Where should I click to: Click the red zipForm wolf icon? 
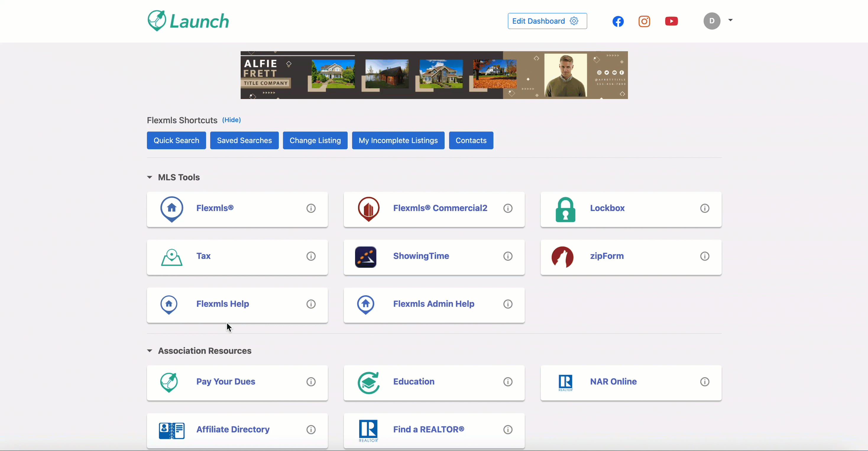[562, 257]
